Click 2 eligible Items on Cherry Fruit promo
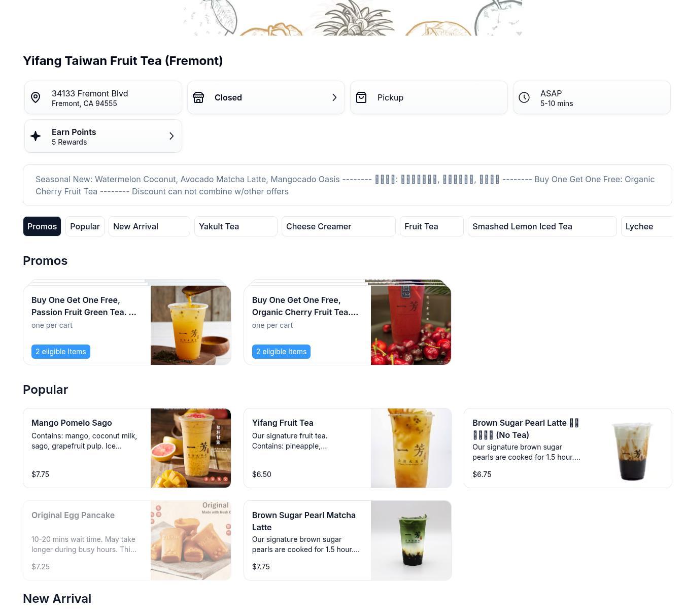 pyautogui.click(x=281, y=352)
